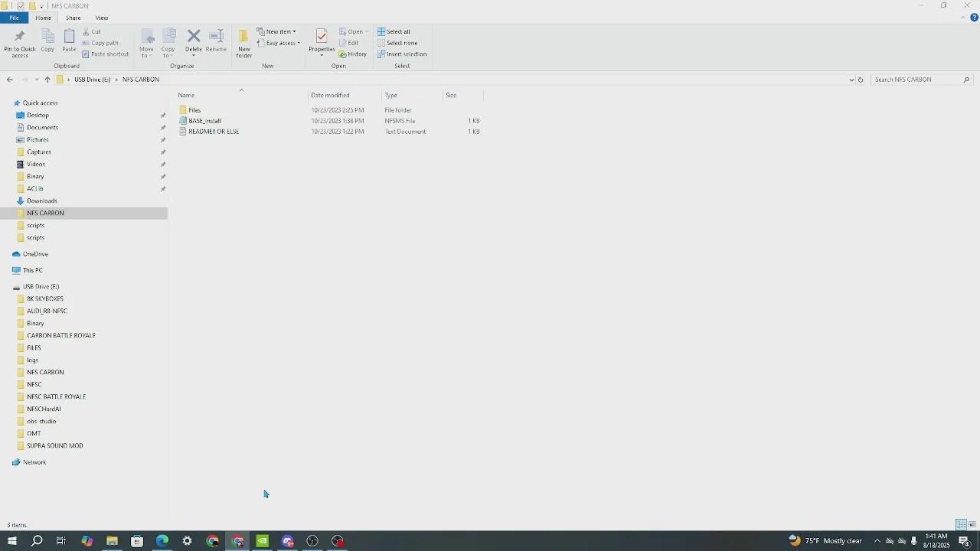The image size is (980, 551).
Task: Click the Pin to Quick access icon
Action: click(19, 37)
